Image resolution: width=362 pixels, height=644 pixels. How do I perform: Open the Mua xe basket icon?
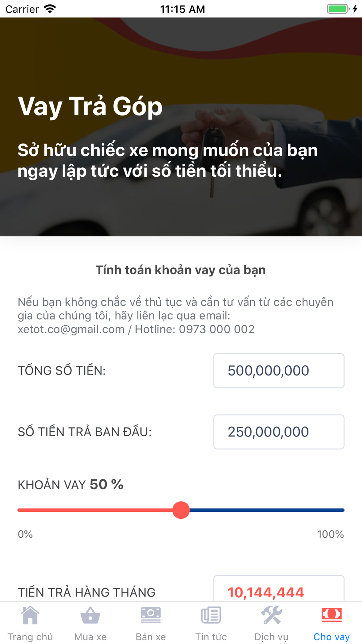click(x=90, y=615)
